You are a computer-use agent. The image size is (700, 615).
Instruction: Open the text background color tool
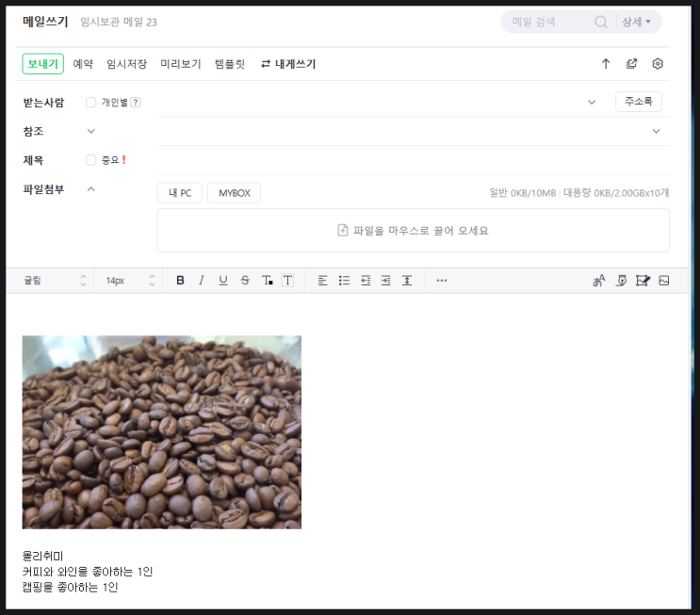[x=288, y=281]
